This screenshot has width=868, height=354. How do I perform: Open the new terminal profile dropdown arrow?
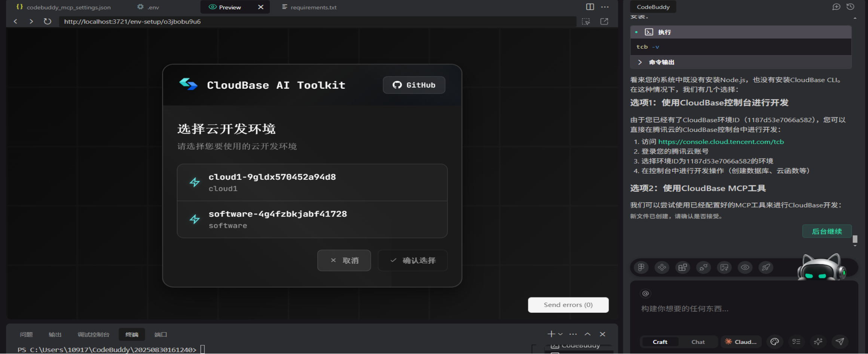pos(560,334)
